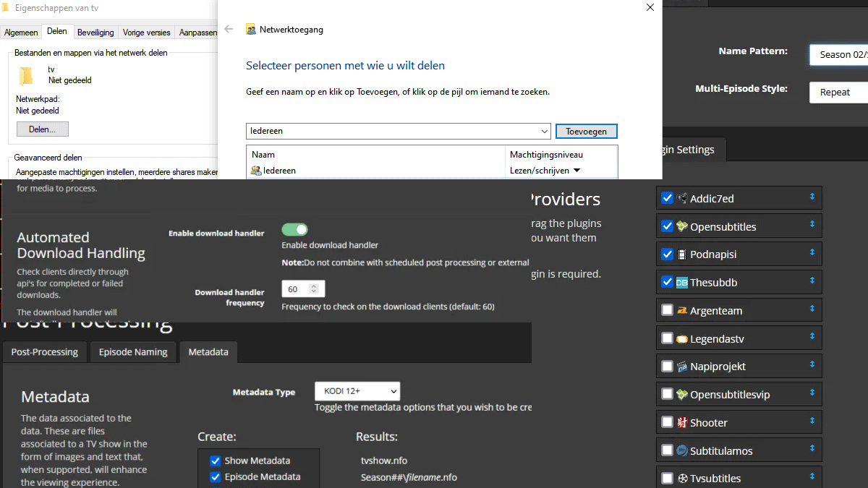Open the Metadata Type KODI 12+ dropdown

pos(357,391)
